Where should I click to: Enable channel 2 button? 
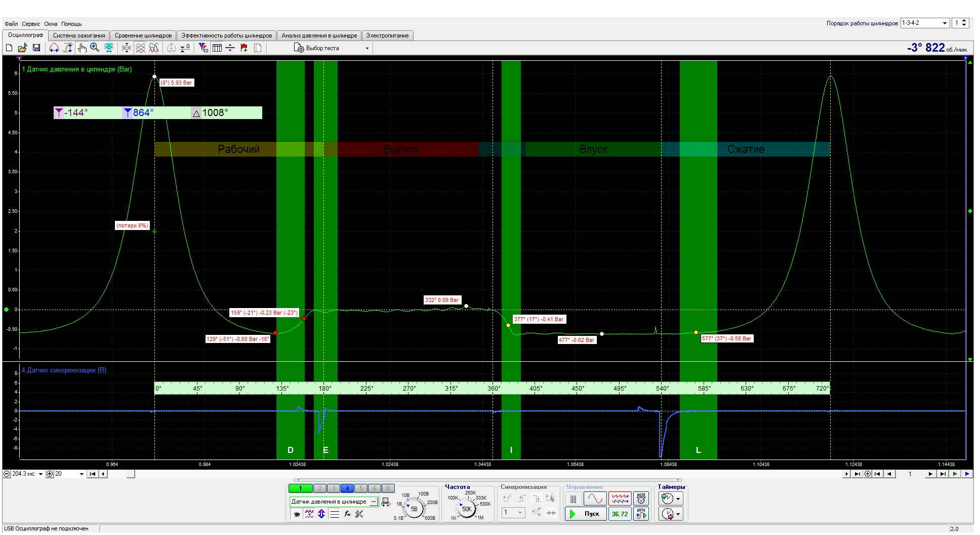[319, 488]
